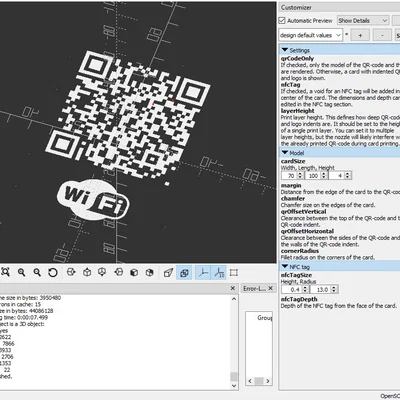Image resolution: width=400 pixels, height=400 pixels.
Task: Click the Group column header in the Error-Log
Action: pos(265,318)
